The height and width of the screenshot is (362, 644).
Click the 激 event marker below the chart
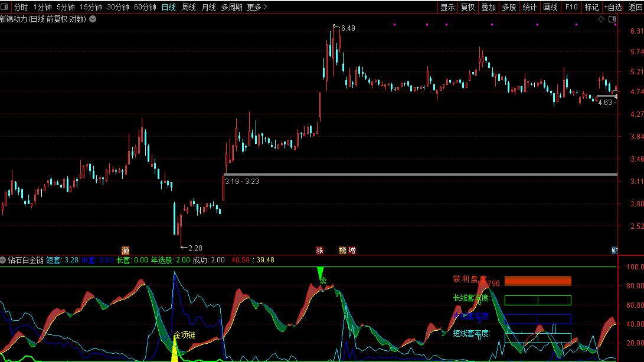coord(126,251)
